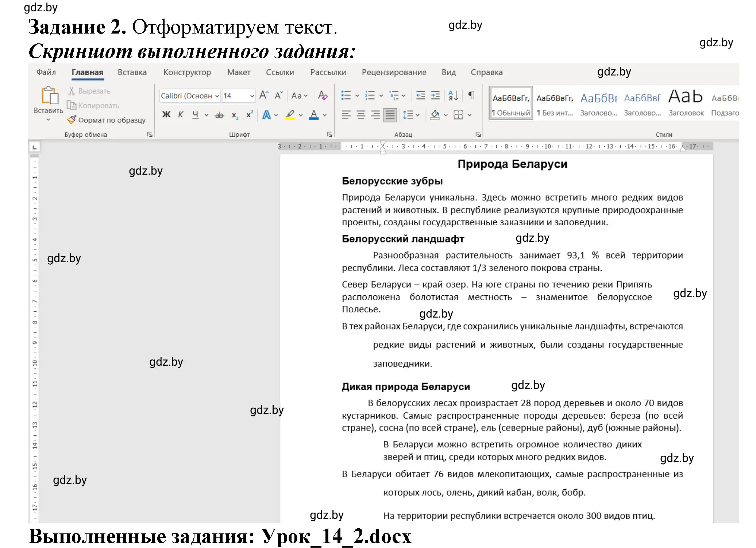Screen dimensions: 756x548
Task: Toggle justify alignment button
Action: 390,115
